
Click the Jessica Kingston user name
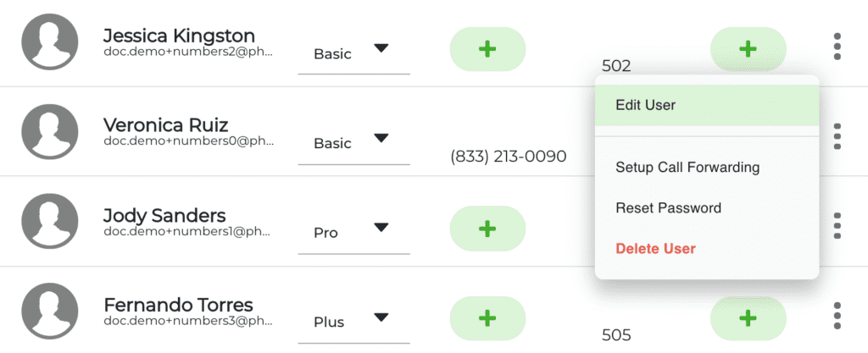coord(179,36)
